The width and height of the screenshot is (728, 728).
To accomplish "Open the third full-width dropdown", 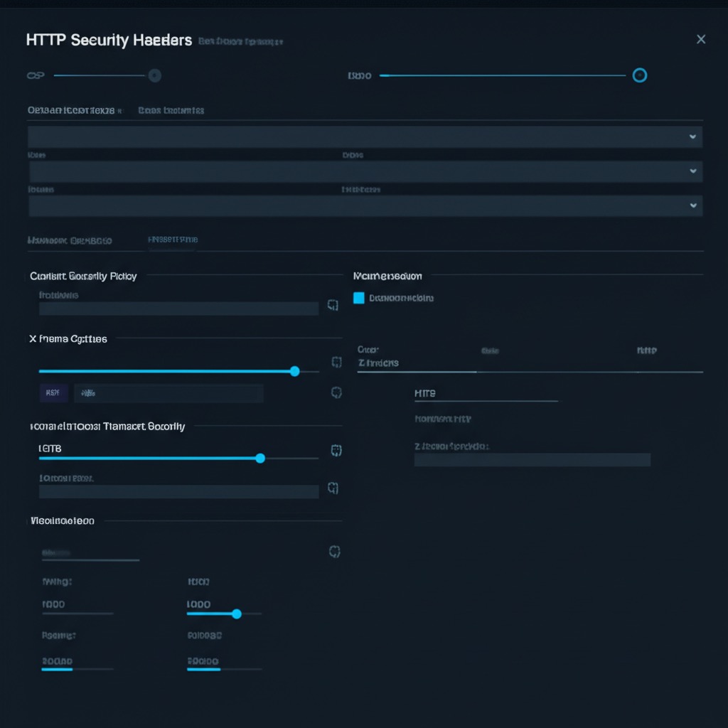I will (x=365, y=205).
